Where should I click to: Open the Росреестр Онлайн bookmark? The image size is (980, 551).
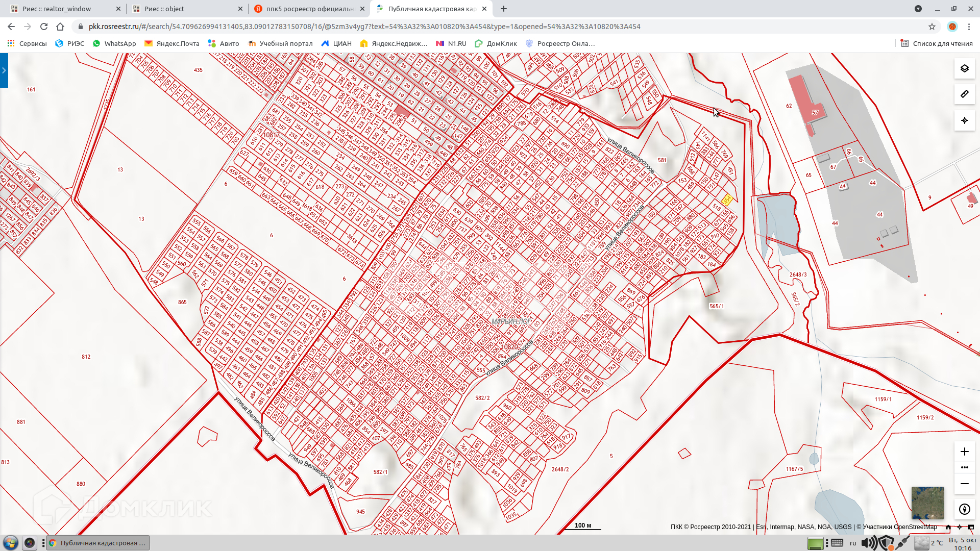560,43
